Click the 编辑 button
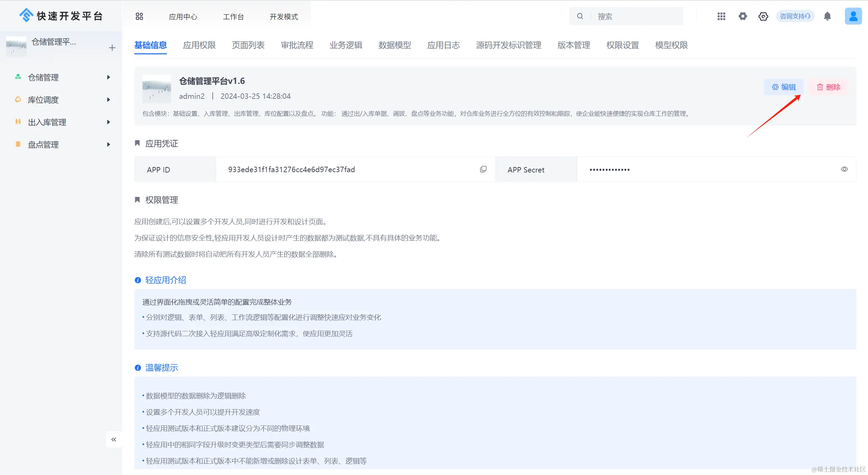This screenshot has height=475, width=868. (784, 87)
